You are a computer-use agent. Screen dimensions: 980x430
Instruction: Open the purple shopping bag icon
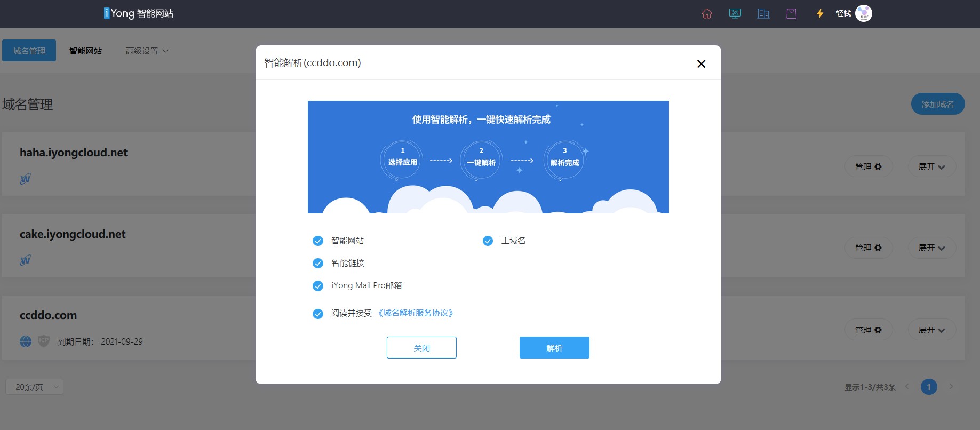(792, 14)
